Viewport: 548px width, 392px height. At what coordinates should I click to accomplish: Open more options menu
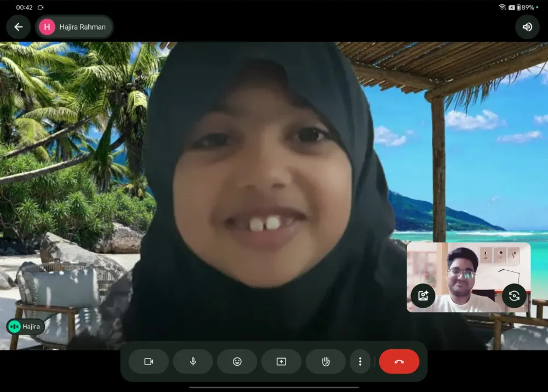pos(360,362)
